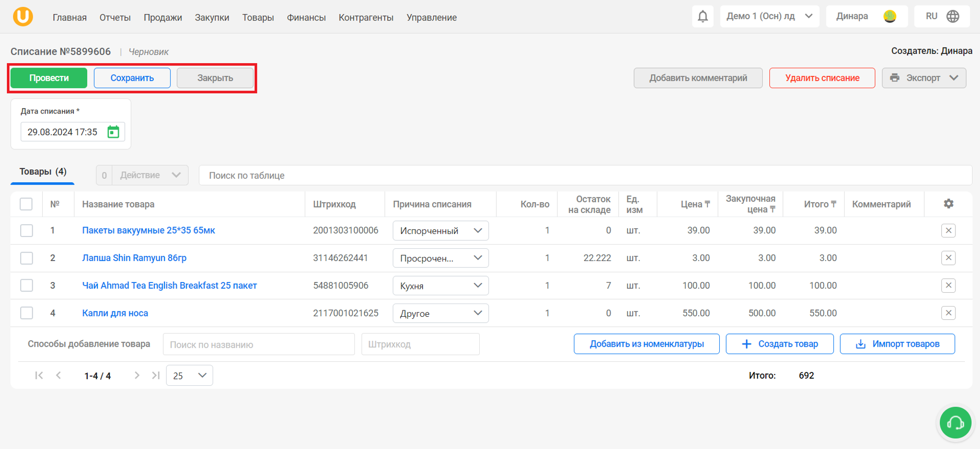Viewport: 980px width, 449px height.
Task: Check the row 4 Капли для носа checkbox
Action: [x=26, y=313]
